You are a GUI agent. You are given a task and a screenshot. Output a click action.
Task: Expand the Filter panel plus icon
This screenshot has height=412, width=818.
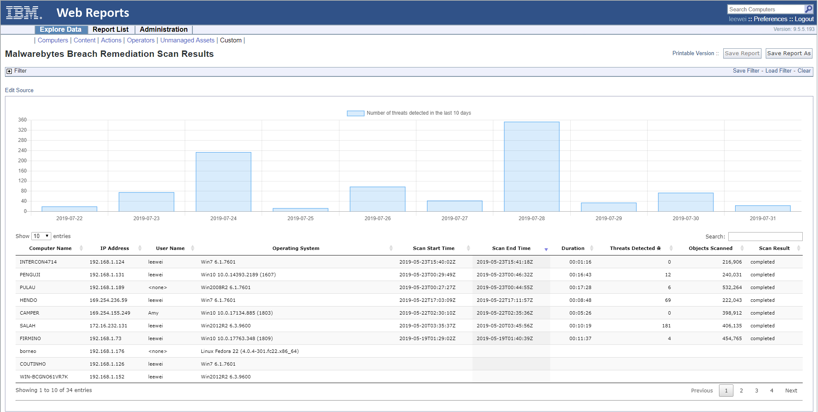tap(9, 71)
